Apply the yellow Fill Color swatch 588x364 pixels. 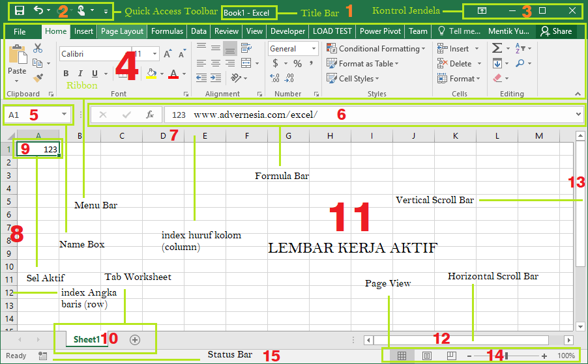click(x=151, y=74)
